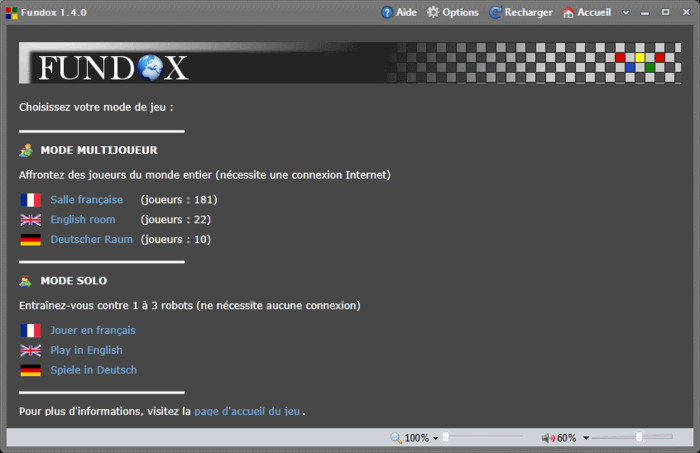
Task: Mute sound via speaker icon
Action: 548,438
